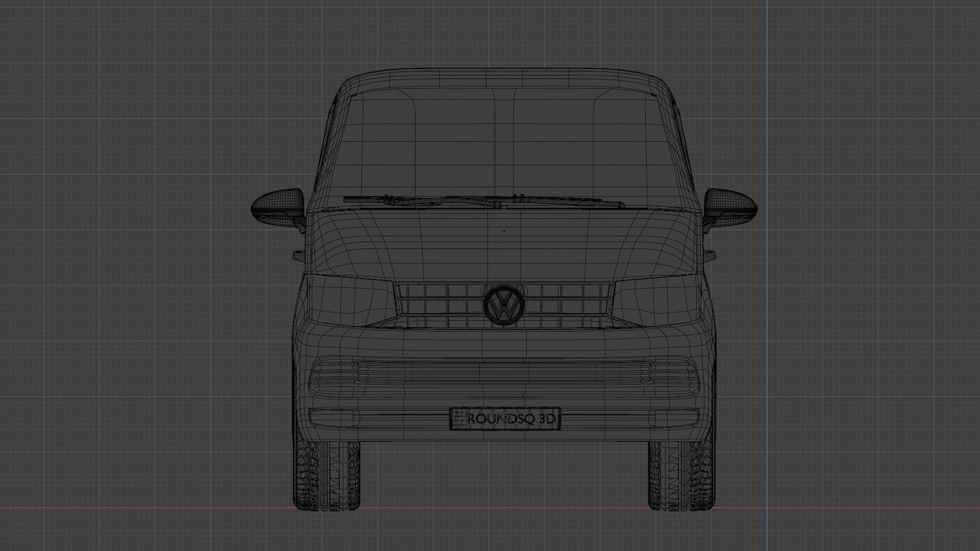Image resolution: width=980 pixels, height=551 pixels.
Task: Select the left side turn indicator
Action: tap(299, 255)
